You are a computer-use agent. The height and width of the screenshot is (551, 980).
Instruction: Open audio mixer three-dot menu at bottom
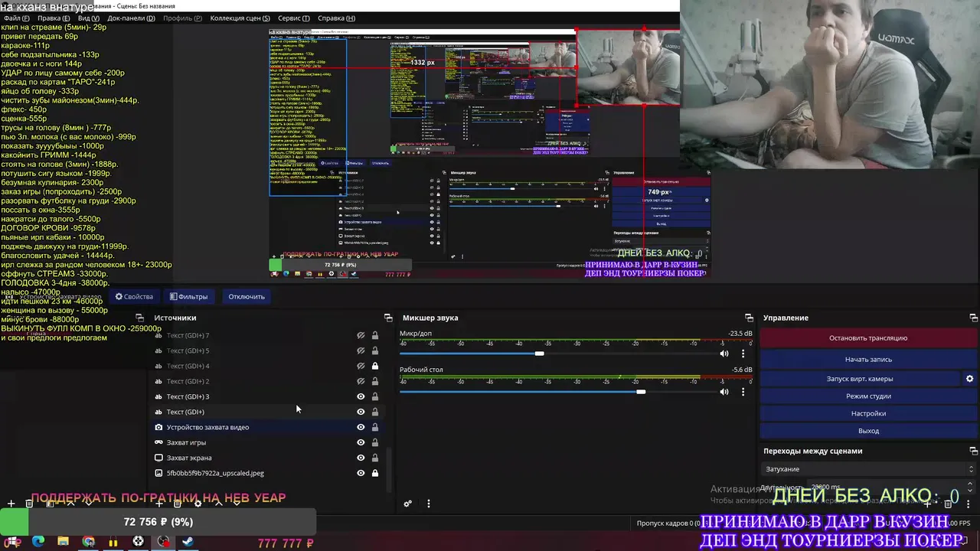pos(429,504)
